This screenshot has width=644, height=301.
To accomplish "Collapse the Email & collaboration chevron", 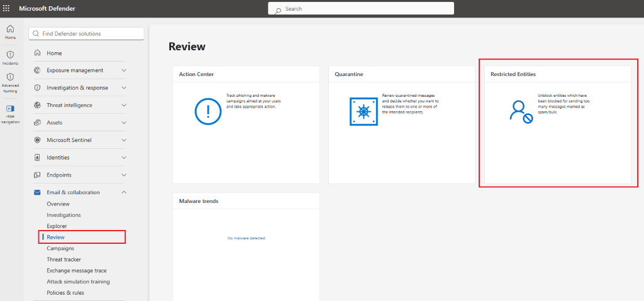I will click(x=124, y=192).
